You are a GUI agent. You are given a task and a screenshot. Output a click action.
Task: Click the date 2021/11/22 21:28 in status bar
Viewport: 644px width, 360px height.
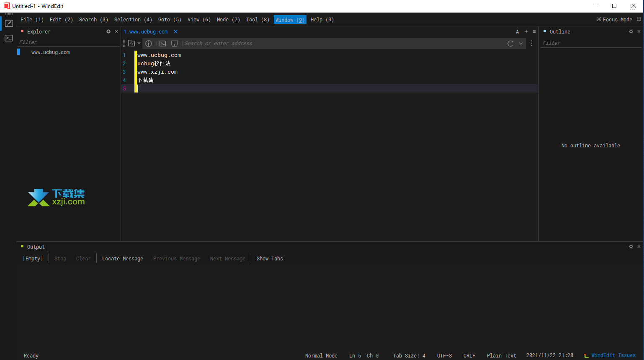(550, 355)
